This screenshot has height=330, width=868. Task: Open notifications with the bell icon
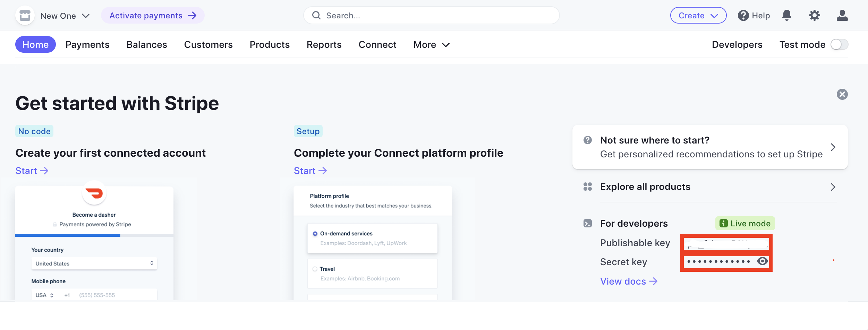pyautogui.click(x=786, y=15)
